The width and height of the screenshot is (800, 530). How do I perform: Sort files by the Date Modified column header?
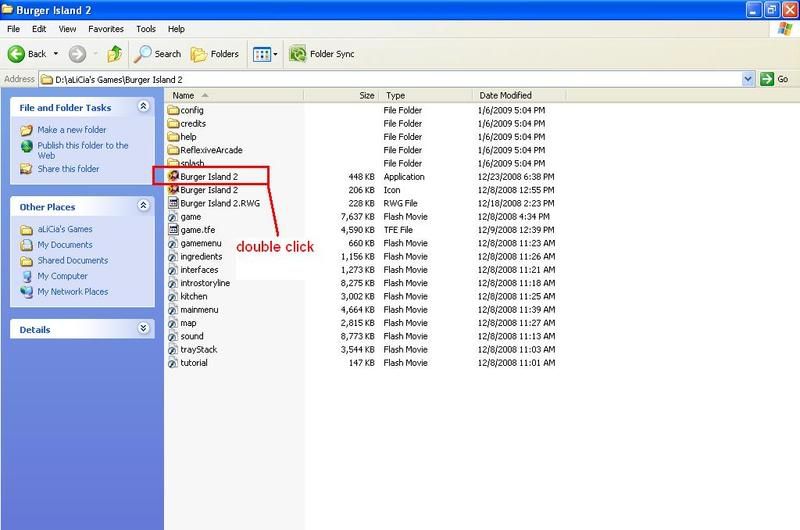(x=504, y=95)
